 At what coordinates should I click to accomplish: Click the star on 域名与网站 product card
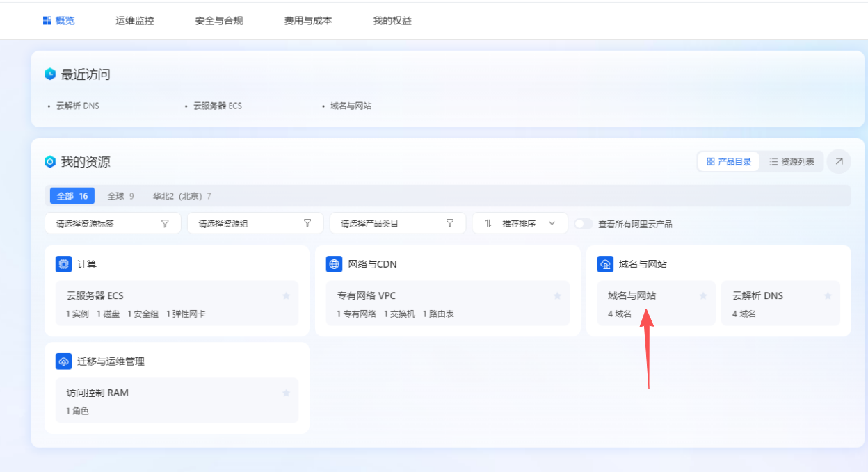[x=703, y=295]
